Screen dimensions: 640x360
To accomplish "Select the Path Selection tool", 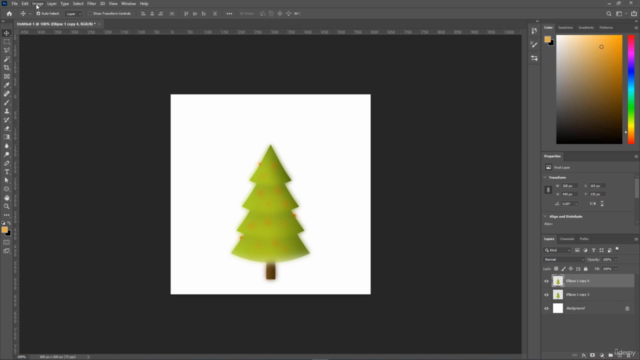I will click(7, 180).
